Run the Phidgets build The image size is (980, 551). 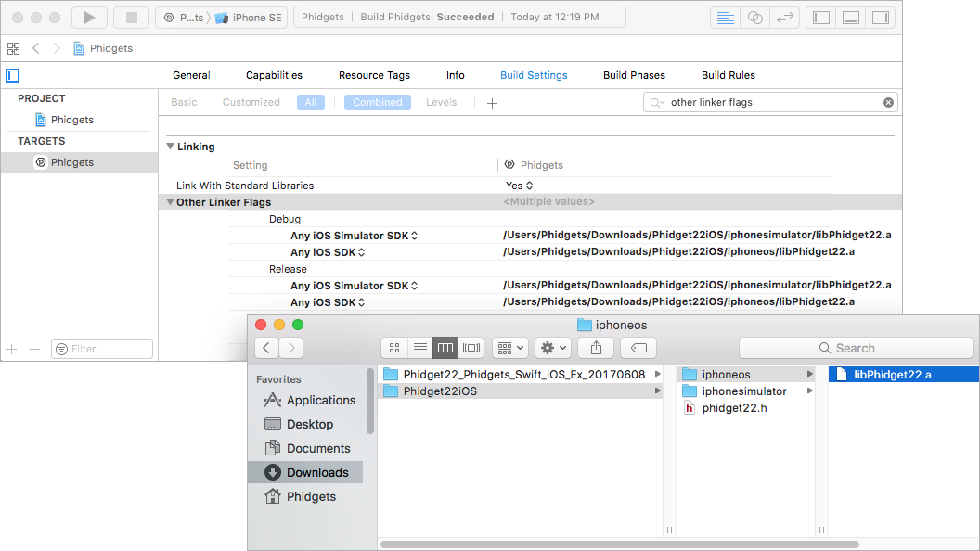tap(89, 18)
